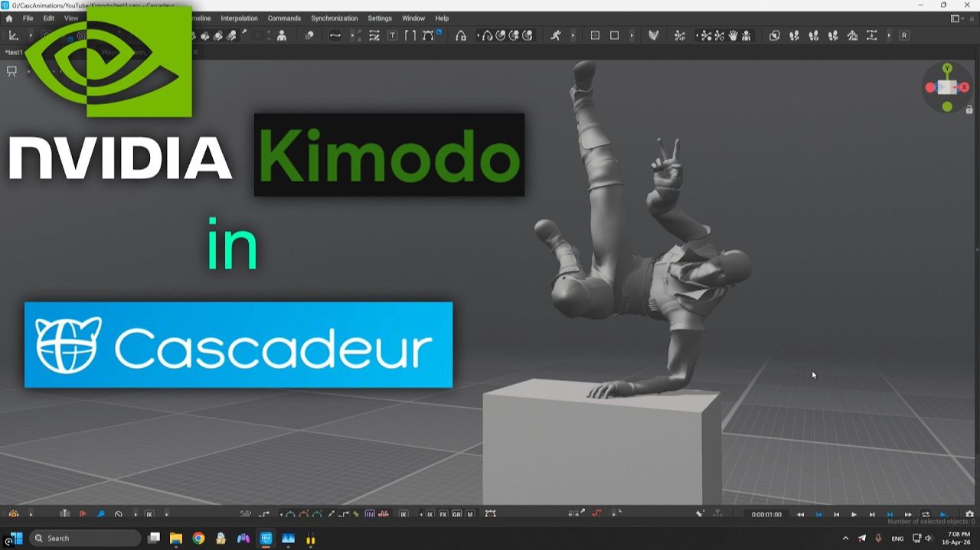Screen dimensions: 980x550
Task: Click the green Y axis on gizmo
Action: (948, 68)
